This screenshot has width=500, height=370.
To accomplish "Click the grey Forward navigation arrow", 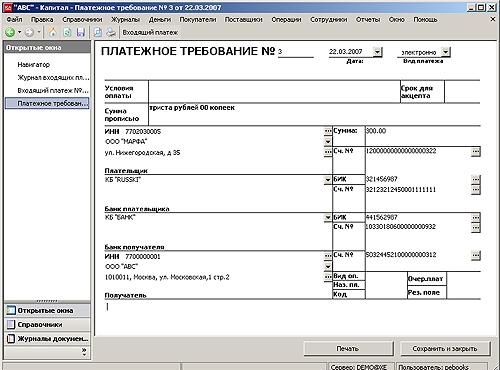I will click(29, 32).
